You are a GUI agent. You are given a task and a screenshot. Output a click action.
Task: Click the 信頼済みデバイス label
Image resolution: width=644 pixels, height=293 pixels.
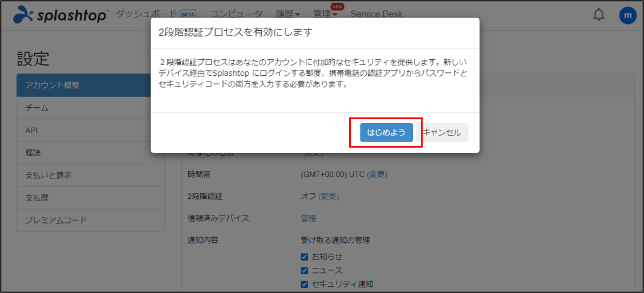[x=218, y=218]
